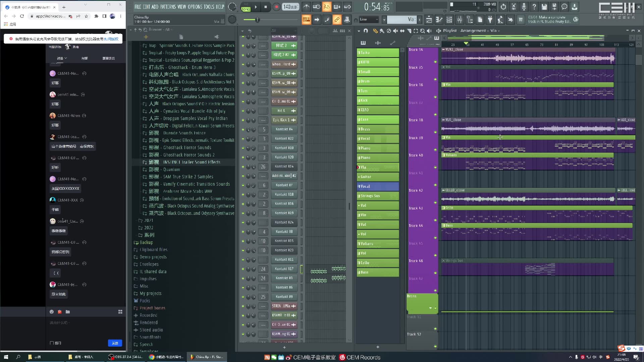The image size is (644, 362).
Task: Mute playlist Track 36 green LED
Action: tap(435, 97)
